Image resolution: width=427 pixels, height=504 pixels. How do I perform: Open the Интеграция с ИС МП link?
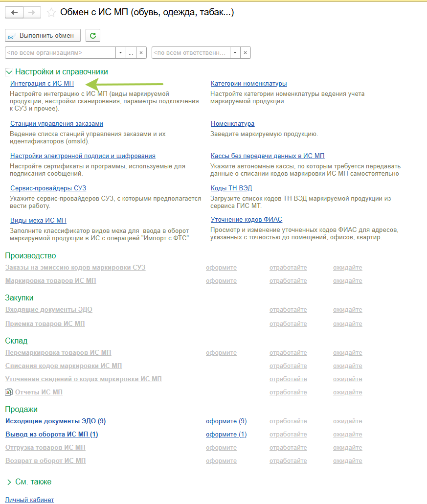[x=42, y=84]
